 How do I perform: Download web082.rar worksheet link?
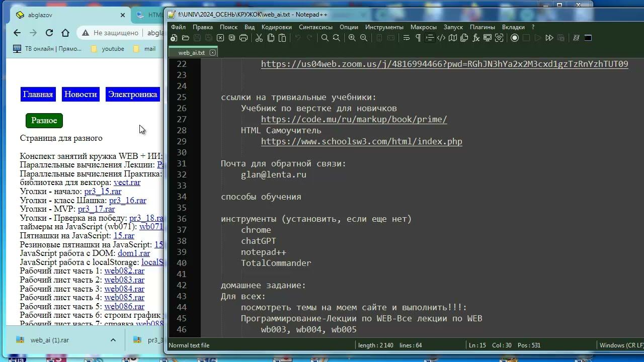tap(124, 271)
